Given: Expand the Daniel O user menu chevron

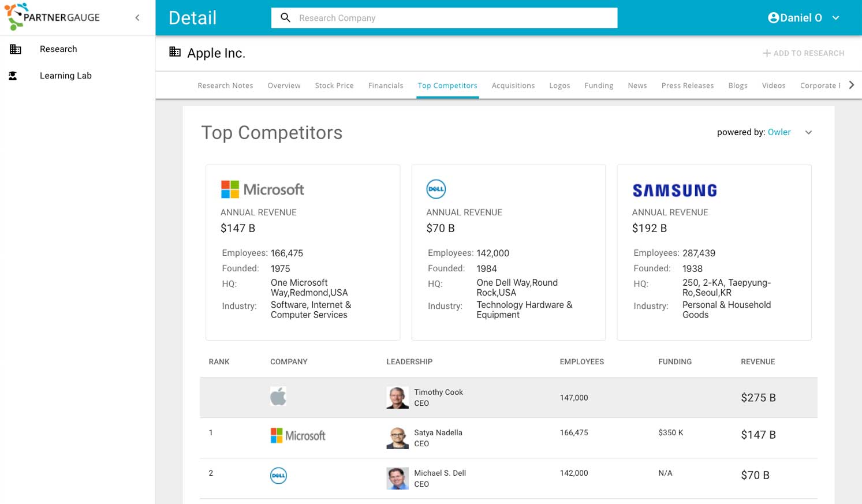Looking at the screenshot, I should click(x=835, y=18).
